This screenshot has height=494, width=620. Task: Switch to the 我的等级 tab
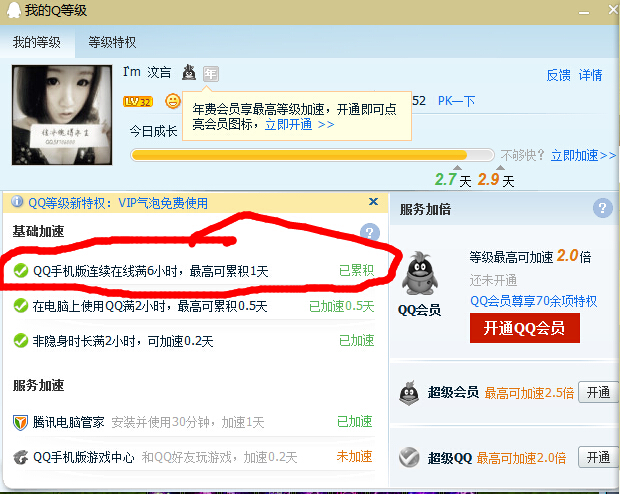pyautogui.click(x=37, y=42)
